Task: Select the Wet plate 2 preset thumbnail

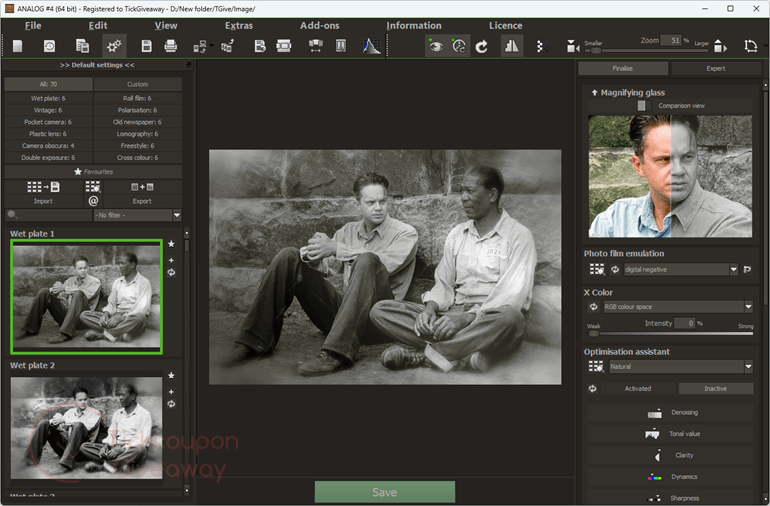Action: pyautogui.click(x=86, y=428)
